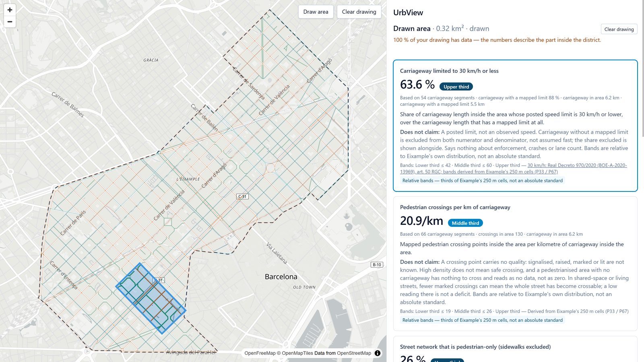
Task: Click Clear drawing in the side panel
Action: point(619,29)
